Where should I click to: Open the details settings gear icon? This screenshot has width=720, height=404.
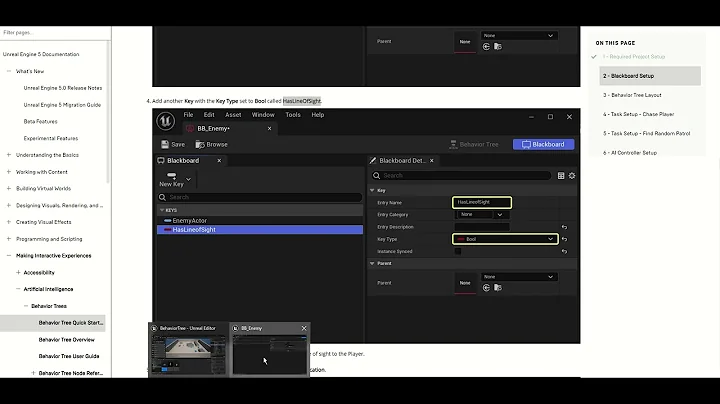[x=572, y=175]
